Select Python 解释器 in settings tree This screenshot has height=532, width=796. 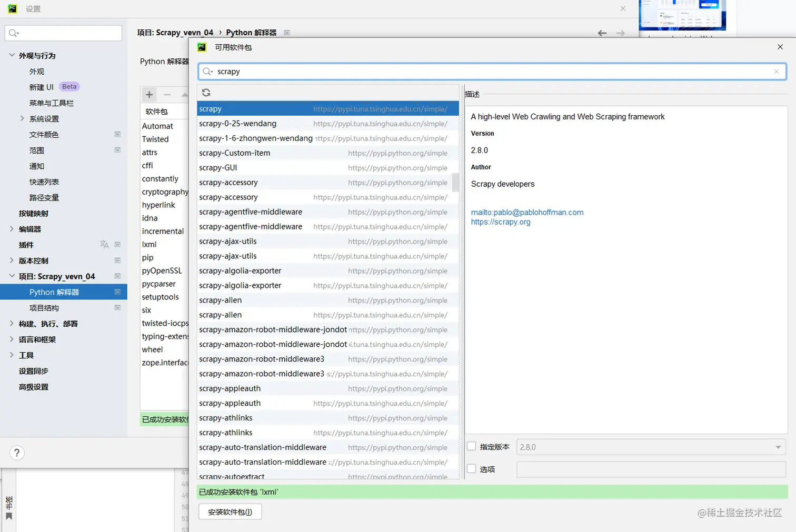tap(64, 292)
